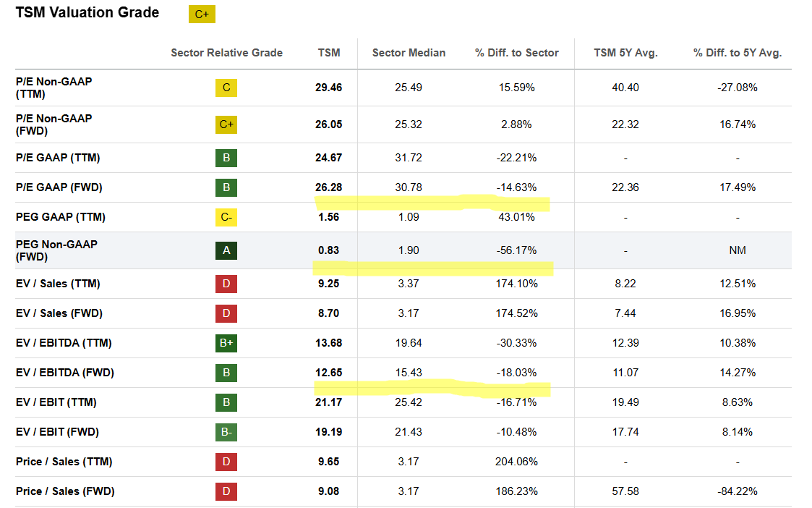Click the % Diff. to 5Y Avg. header
Image resolution: width=812 pixels, height=508 pixels.
pyautogui.click(x=738, y=53)
